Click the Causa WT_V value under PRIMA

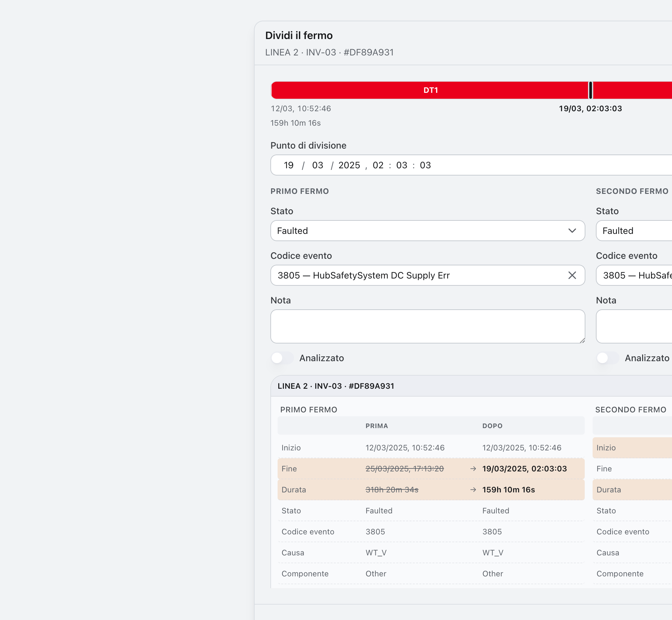tap(376, 553)
